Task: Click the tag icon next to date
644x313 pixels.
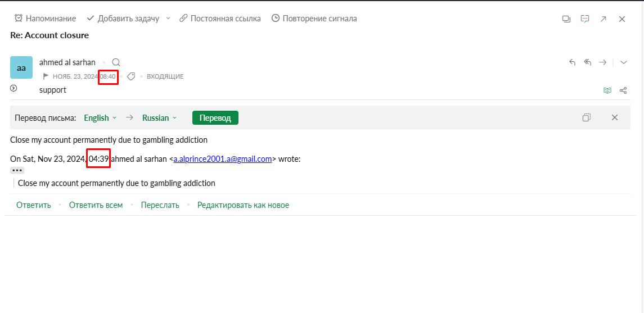Action: tap(131, 76)
